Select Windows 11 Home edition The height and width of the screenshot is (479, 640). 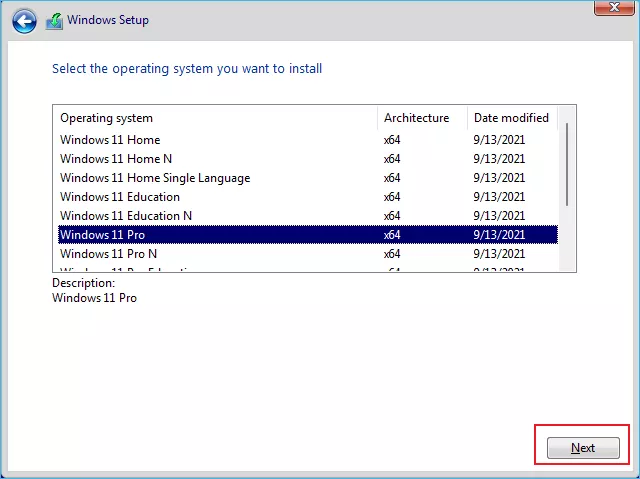click(308, 140)
